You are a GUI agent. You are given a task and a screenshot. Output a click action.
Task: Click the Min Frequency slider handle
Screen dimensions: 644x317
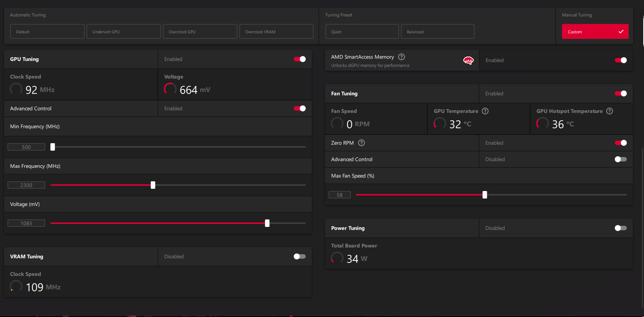[x=53, y=147]
